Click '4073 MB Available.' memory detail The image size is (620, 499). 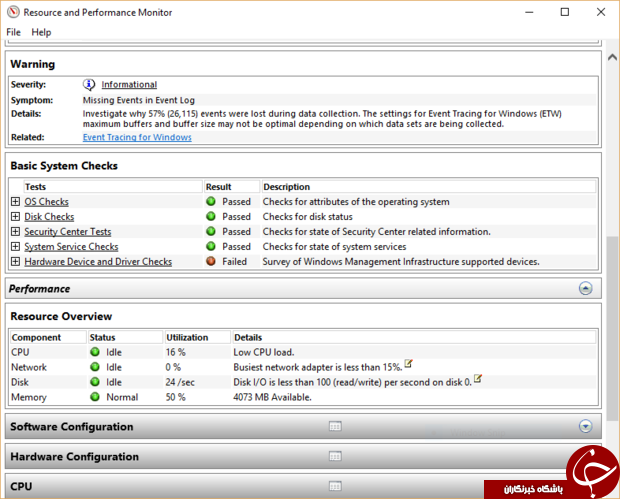(x=272, y=397)
